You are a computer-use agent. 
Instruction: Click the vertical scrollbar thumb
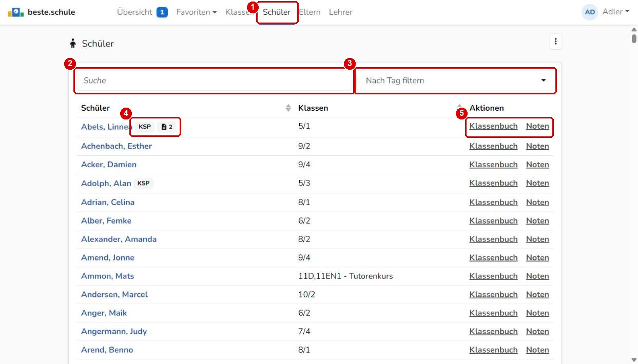point(634,40)
